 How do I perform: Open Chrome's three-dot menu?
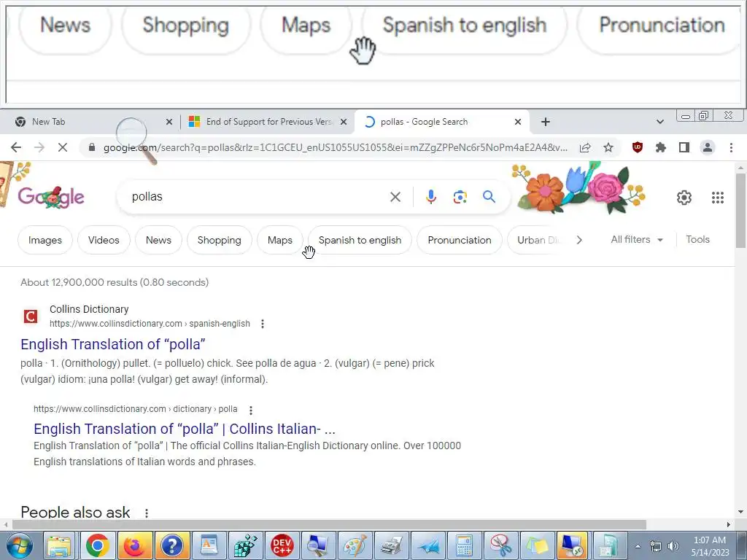click(731, 147)
